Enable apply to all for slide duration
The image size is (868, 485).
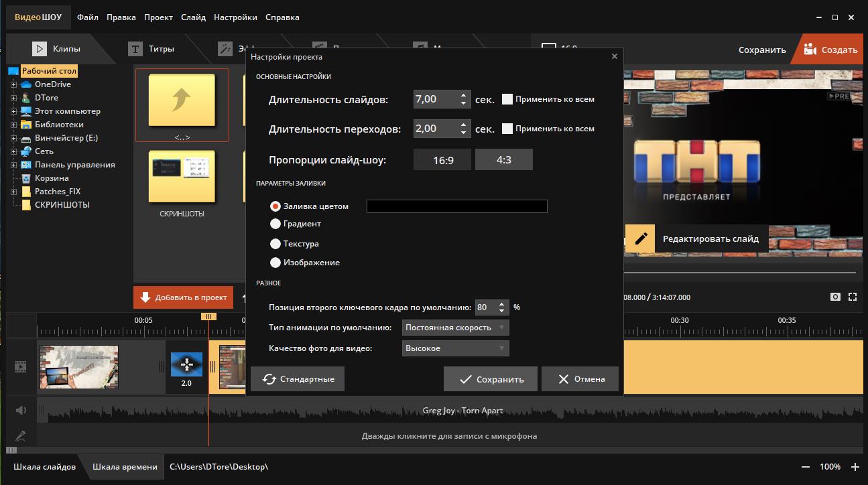click(x=507, y=99)
